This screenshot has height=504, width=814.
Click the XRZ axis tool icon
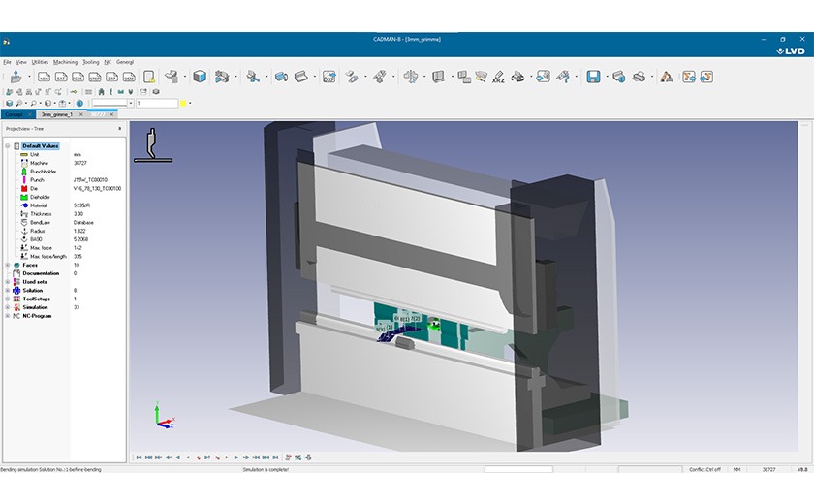click(x=498, y=78)
